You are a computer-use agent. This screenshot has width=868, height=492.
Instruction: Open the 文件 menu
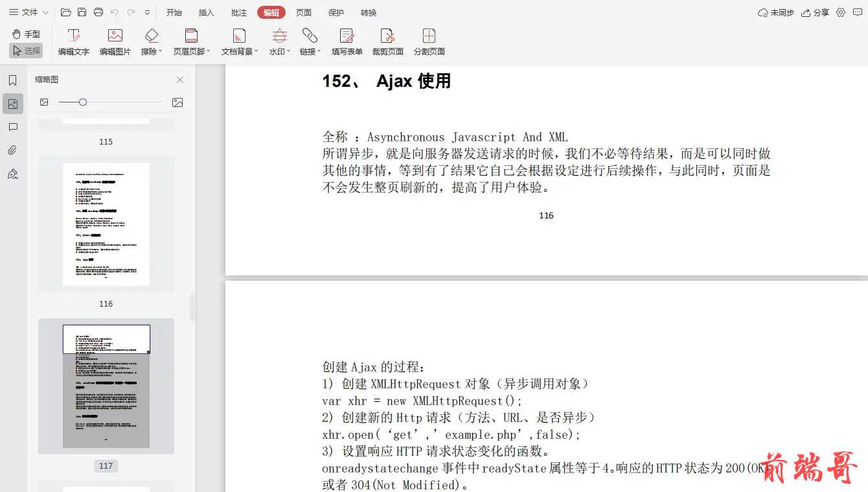[29, 12]
